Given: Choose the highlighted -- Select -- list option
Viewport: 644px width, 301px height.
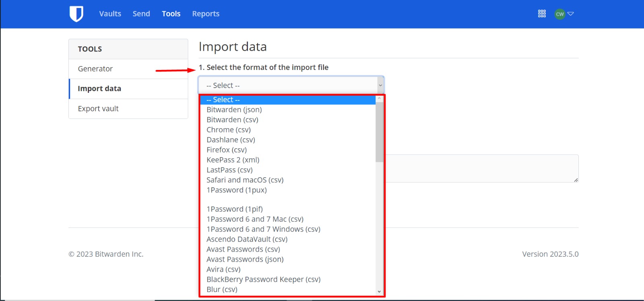Looking at the screenshot, I should click(x=288, y=100).
